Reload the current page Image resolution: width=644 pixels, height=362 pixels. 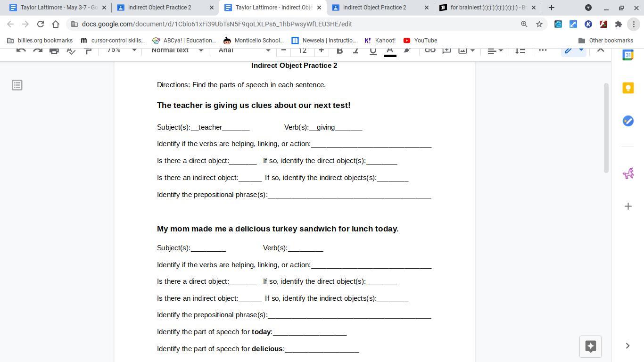[x=41, y=24]
